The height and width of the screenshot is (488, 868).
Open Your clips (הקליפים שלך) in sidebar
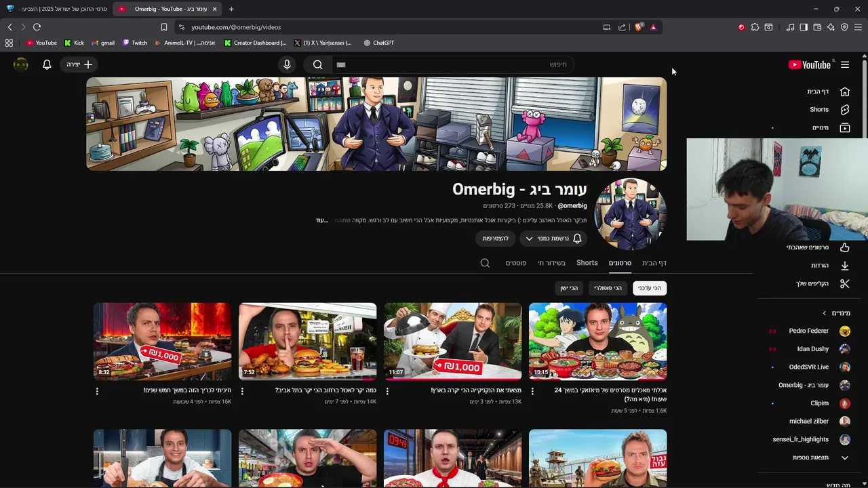pos(822,283)
